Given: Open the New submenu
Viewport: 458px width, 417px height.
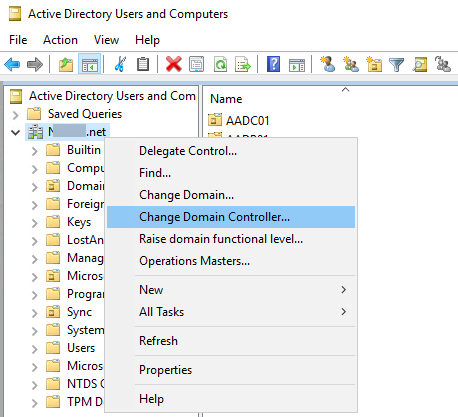Looking at the screenshot, I should pos(231,290).
